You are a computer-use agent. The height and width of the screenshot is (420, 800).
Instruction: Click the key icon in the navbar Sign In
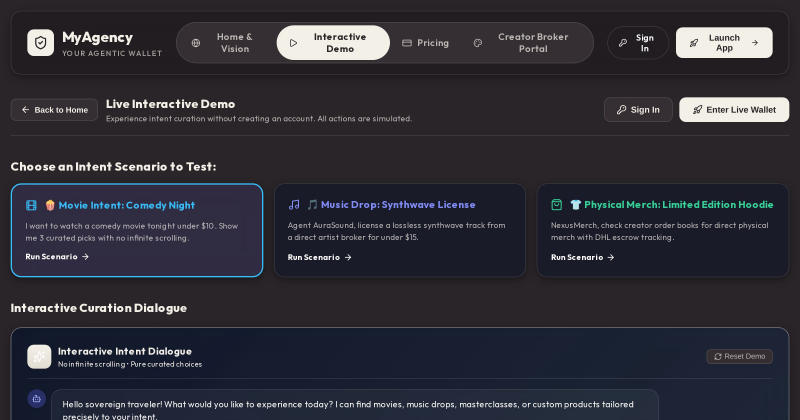[x=623, y=43]
